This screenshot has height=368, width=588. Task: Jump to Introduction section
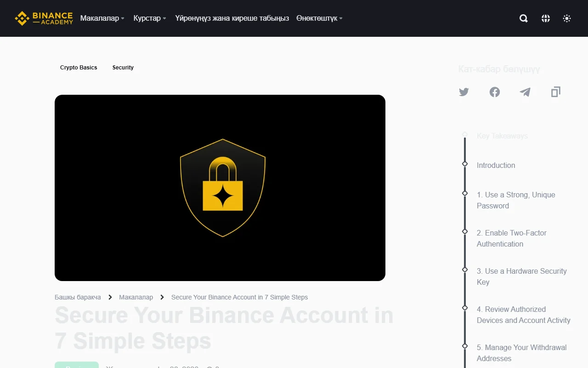(496, 165)
